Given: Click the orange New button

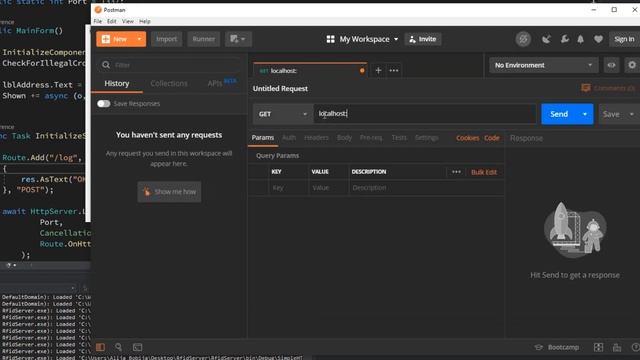Looking at the screenshot, I should pyautogui.click(x=115, y=39).
